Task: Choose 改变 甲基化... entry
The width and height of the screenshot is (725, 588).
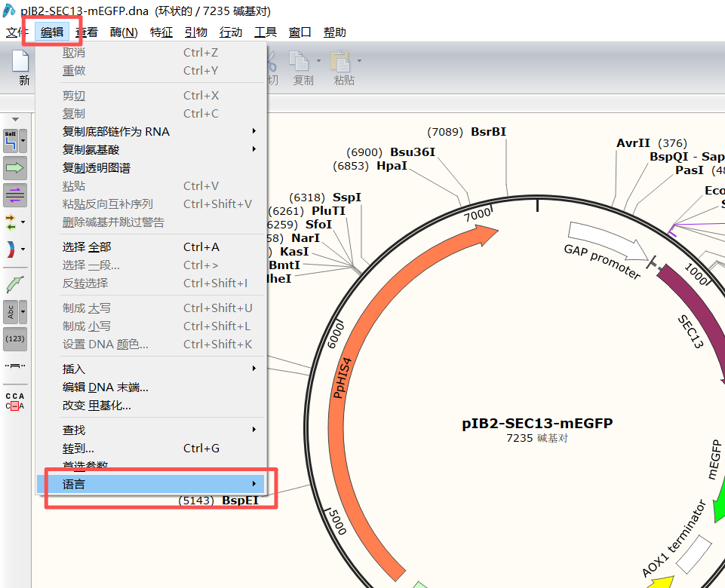Action: (151, 405)
